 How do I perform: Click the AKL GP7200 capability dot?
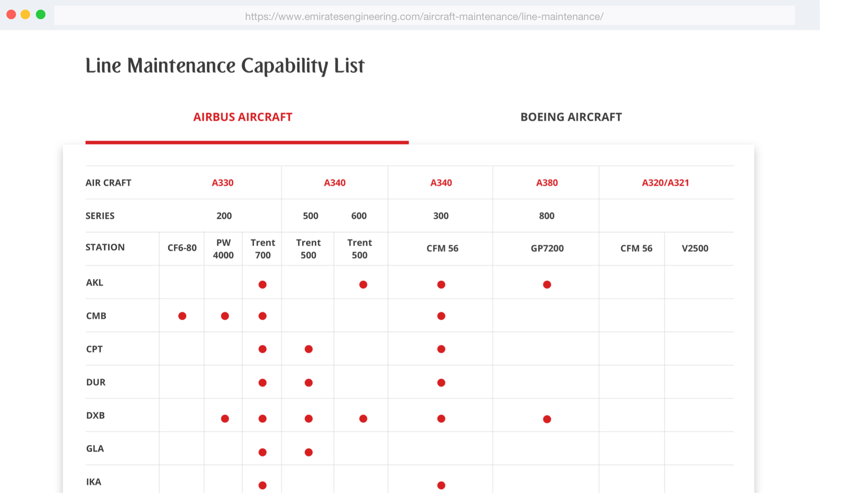click(x=547, y=285)
